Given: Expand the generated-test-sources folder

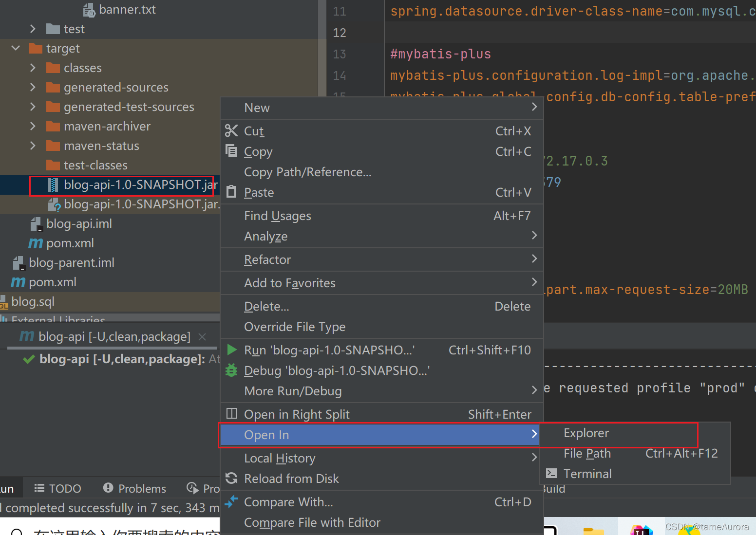Looking at the screenshot, I should click(x=33, y=107).
